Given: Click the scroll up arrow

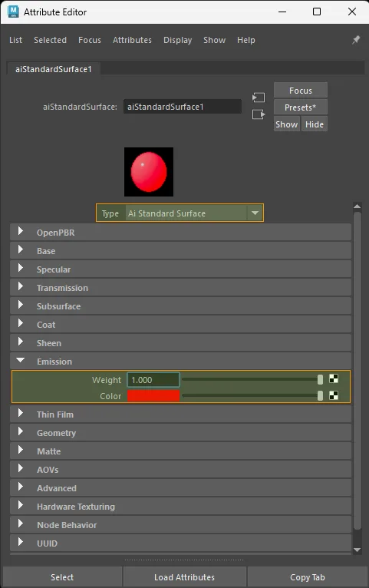Looking at the screenshot, I should pos(357,206).
